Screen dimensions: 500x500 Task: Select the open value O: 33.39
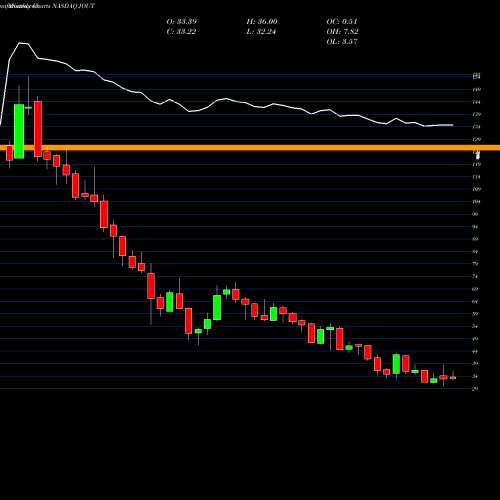[x=182, y=22]
